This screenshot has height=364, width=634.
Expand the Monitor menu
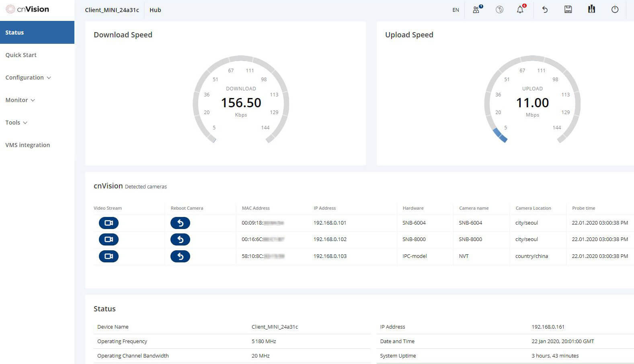pos(20,100)
